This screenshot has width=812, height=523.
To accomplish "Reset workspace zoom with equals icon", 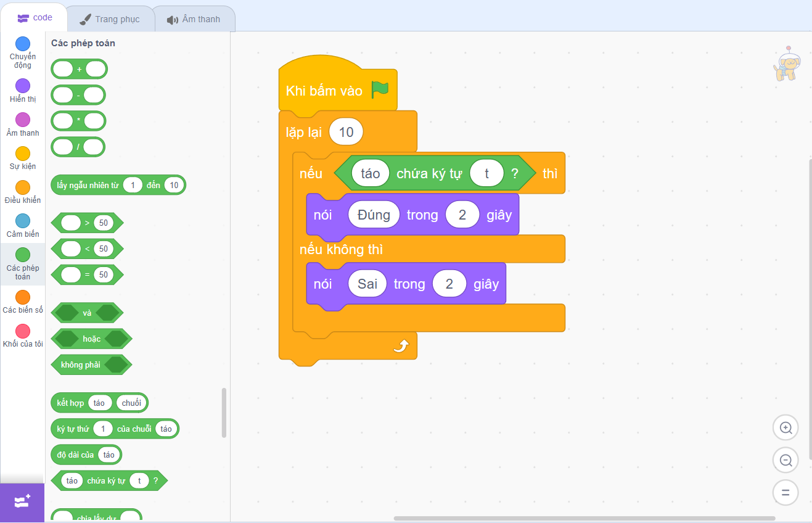I will click(785, 493).
